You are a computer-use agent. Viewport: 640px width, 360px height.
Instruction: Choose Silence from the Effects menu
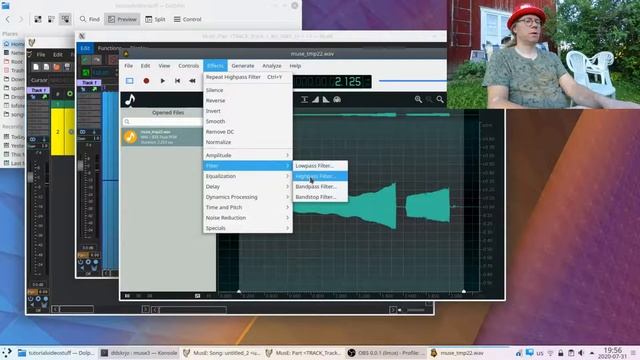(x=248, y=90)
